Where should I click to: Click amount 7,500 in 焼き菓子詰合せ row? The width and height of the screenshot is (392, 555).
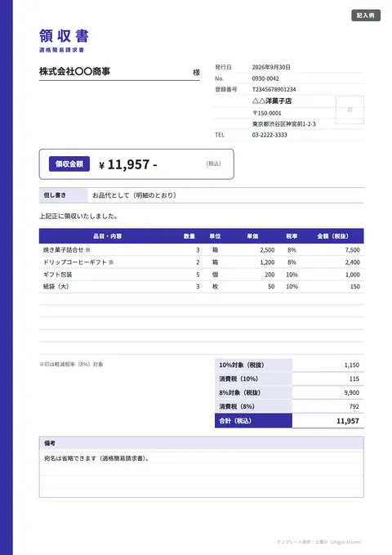pyautogui.click(x=352, y=250)
